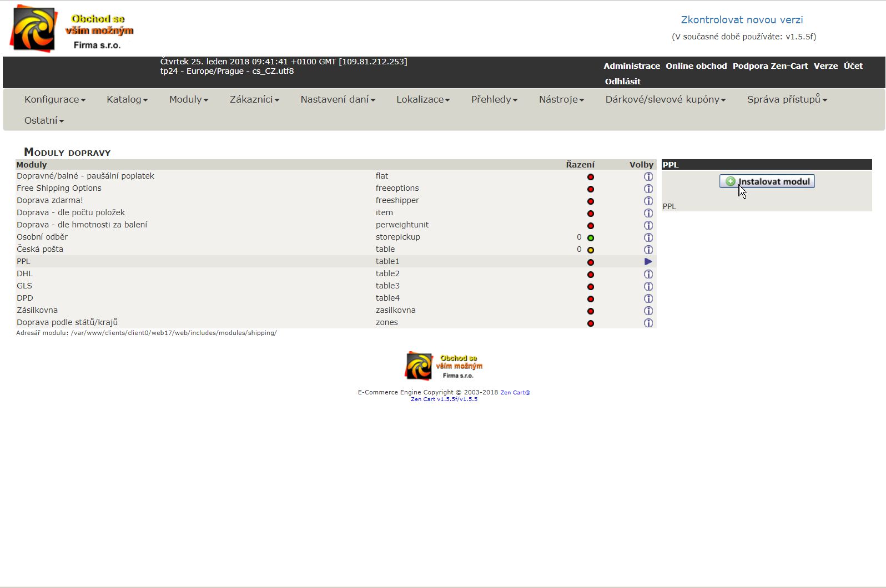Open info icon for Zásilkovna module
The width and height of the screenshot is (886, 588).
[648, 311]
